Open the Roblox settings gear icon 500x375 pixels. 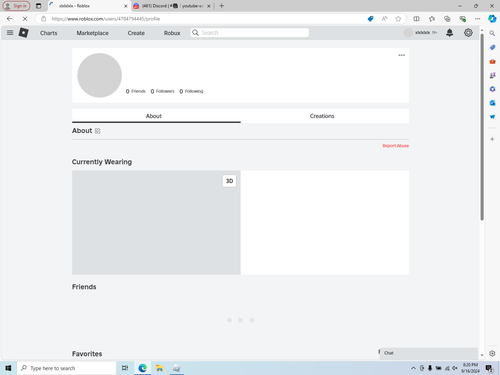click(468, 33)
